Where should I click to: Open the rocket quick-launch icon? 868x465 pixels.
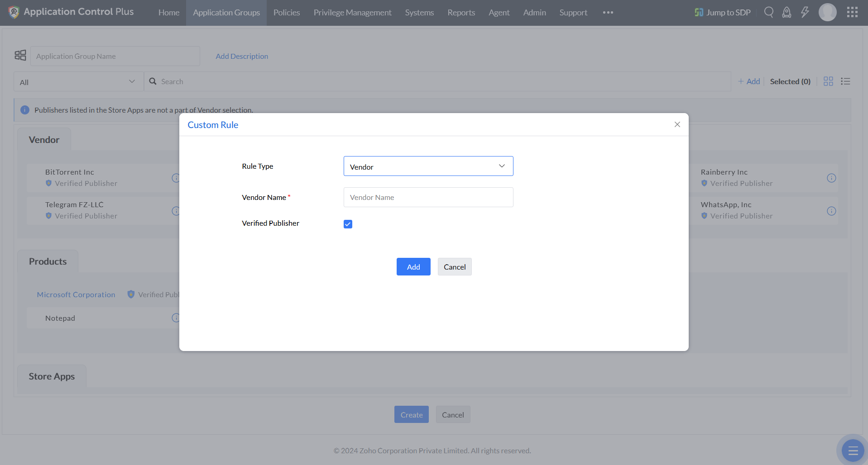pyautogui.click(x=787, y=12)
